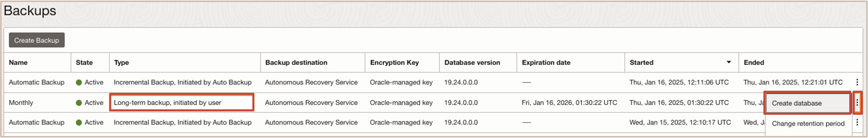
Task: Select Long-term backup, initiated by user cell
Action: click(x=182, y=102)
